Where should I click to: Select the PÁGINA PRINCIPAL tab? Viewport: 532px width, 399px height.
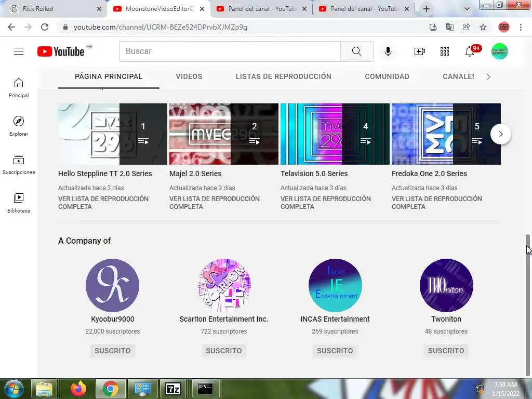109,77
